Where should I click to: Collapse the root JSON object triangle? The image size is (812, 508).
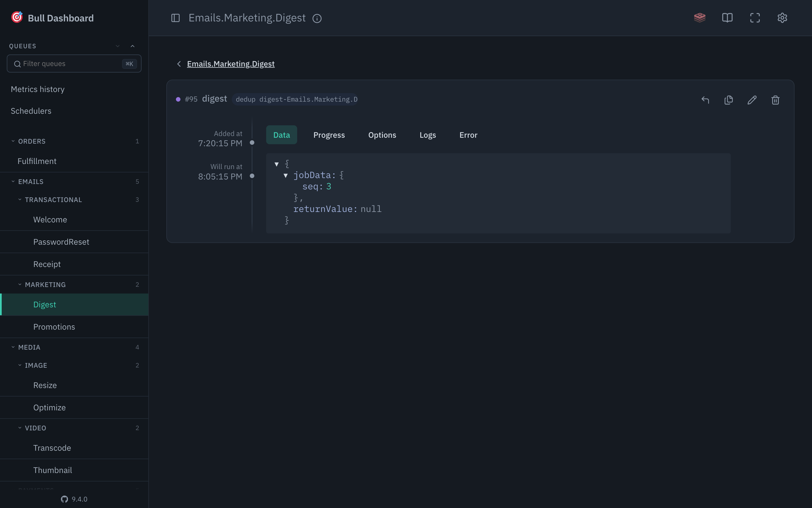pyautogui.click(x=277, y=164)
